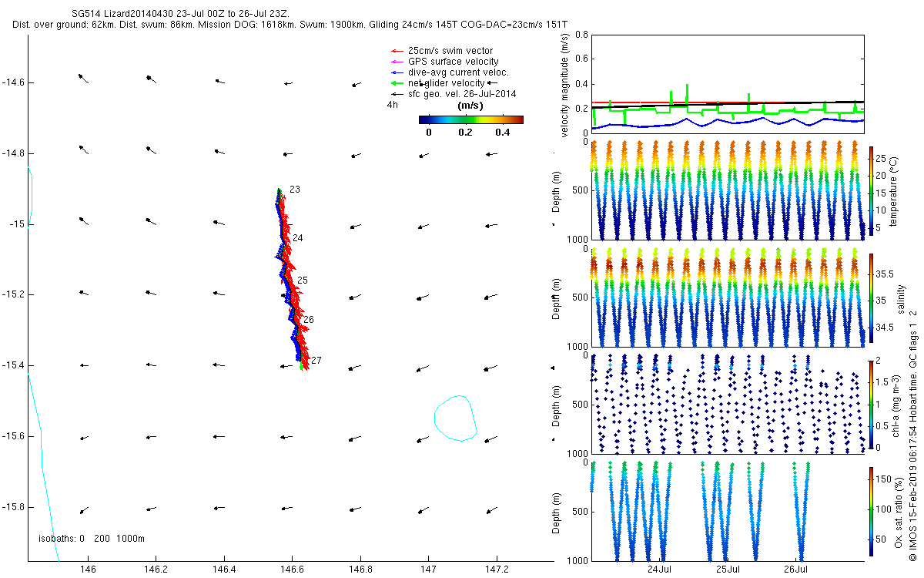
Task: Click the '25Jul' time axis label
Action: click(x=728, y=569)
